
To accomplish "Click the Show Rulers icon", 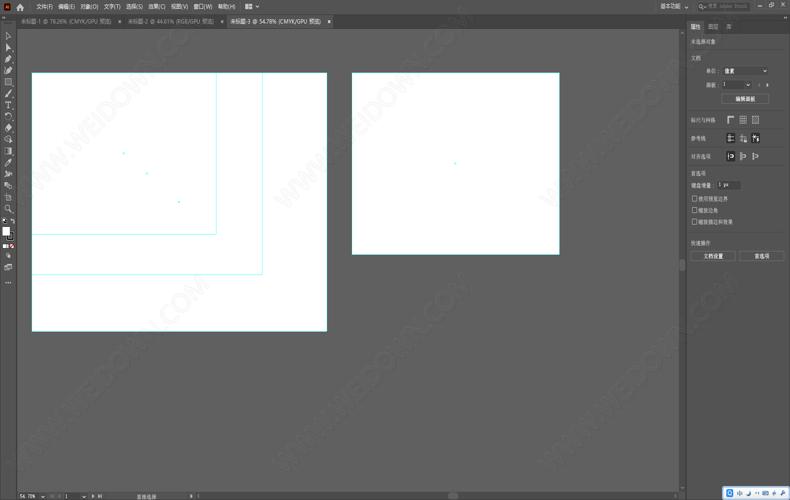I will pyautogui.click(x=731, y=120).
